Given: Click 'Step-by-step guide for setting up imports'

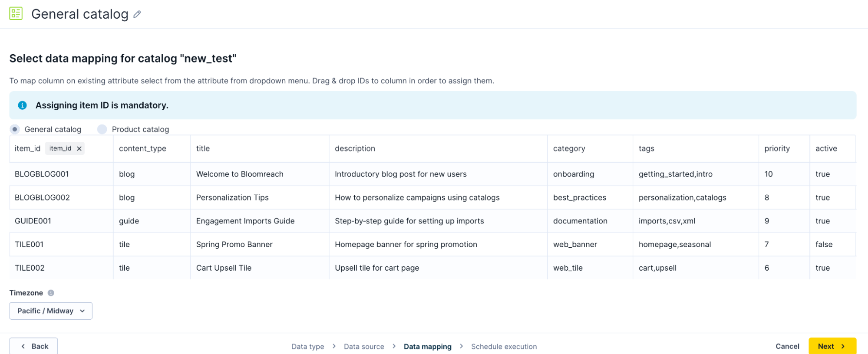Looking at the screenshot, I should tap(409, 221).
